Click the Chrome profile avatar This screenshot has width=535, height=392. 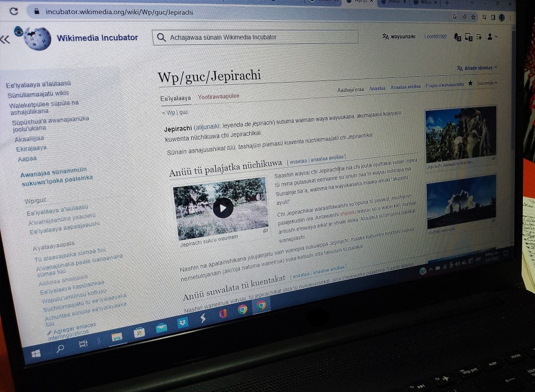pos(502,17)
